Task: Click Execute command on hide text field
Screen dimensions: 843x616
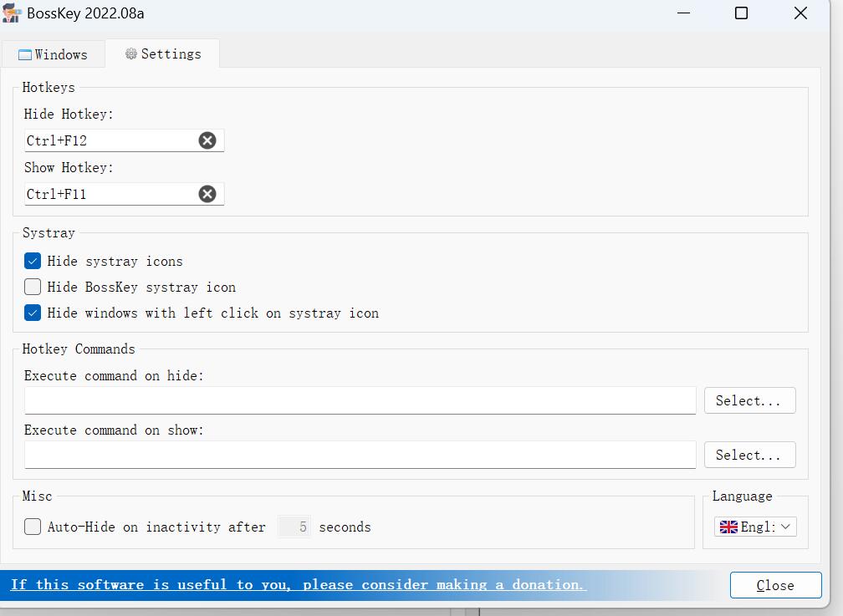Action: (360, 400)
